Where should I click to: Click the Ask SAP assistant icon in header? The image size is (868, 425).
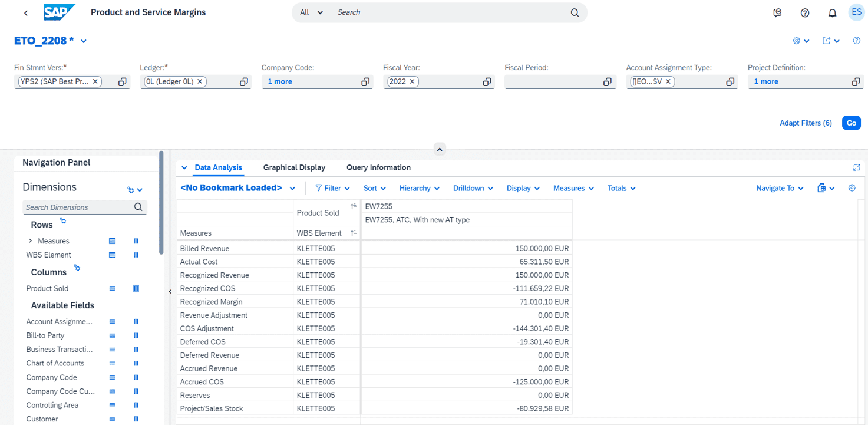coord(777,12)
